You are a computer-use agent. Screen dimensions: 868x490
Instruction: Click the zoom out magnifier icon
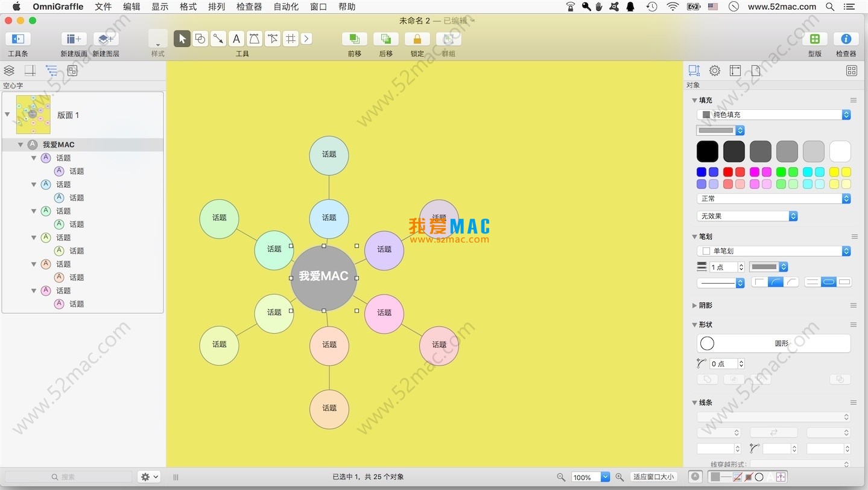(x=561, y=477)
